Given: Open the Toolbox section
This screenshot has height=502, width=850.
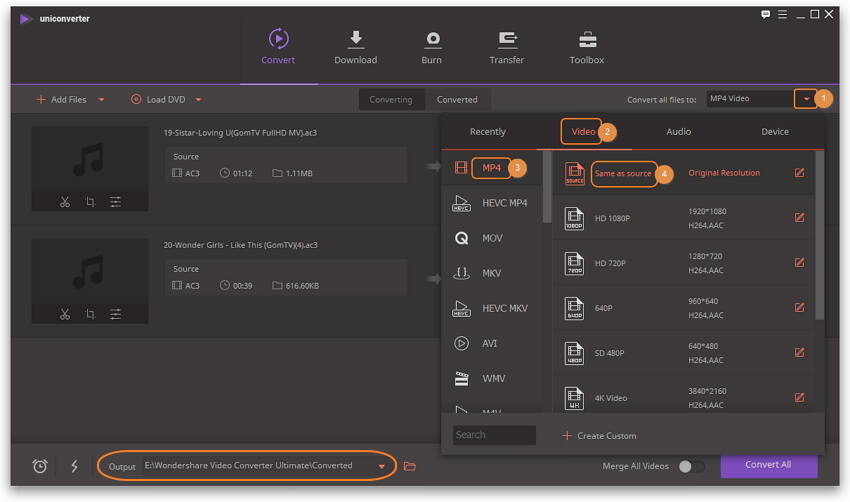Looking at the screenshot, I should pyautogui.click(x=587, y=47).
